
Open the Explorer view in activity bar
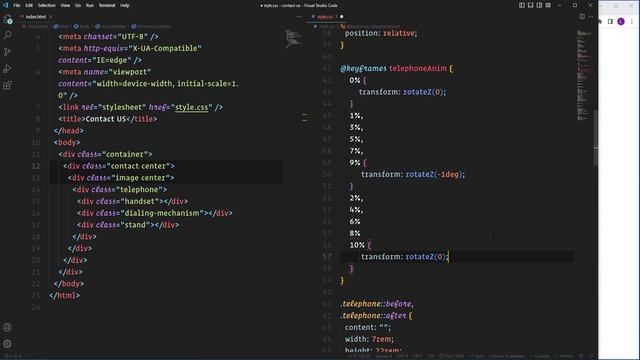pos(7,19)
